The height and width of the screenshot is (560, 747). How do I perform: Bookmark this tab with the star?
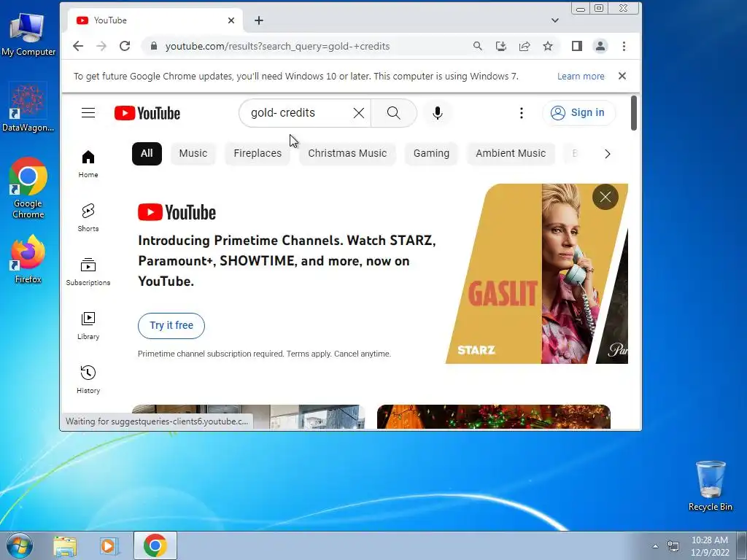[x=548, y=46]
